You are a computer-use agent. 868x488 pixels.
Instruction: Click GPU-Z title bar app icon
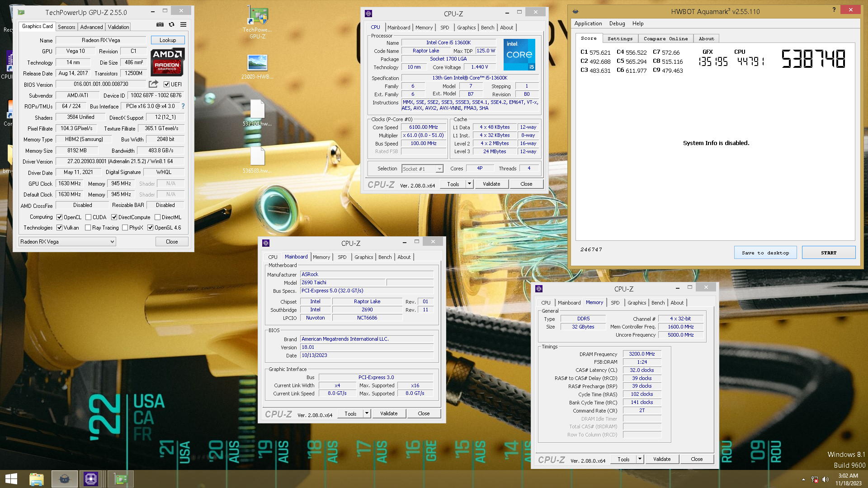coord(21,12)
